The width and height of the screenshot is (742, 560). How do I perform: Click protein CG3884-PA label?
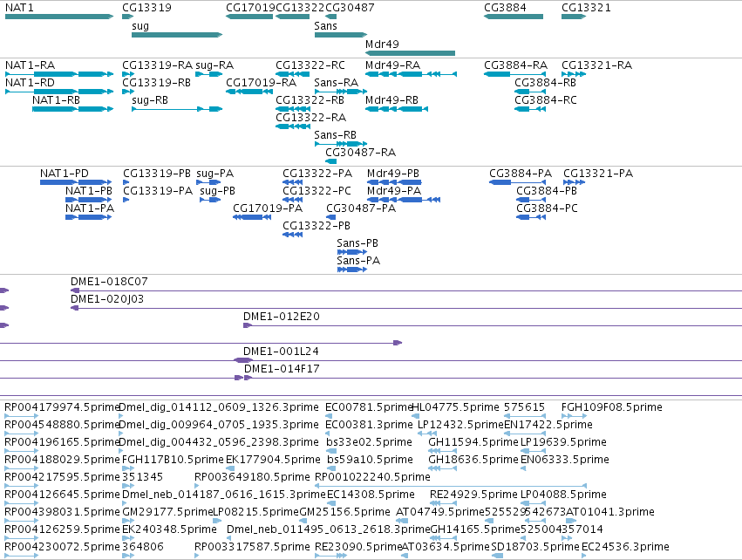point(520,174)
